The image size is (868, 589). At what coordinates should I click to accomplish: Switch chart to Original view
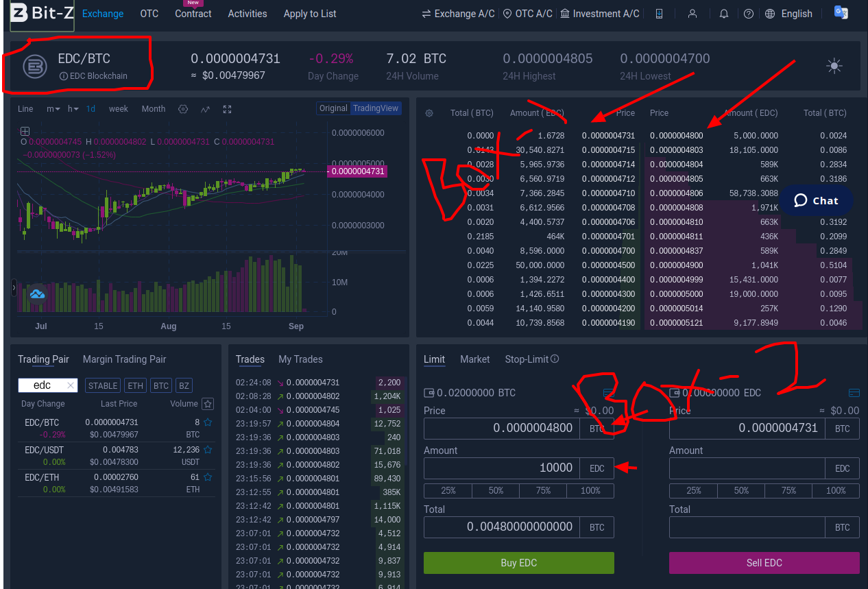333,108
